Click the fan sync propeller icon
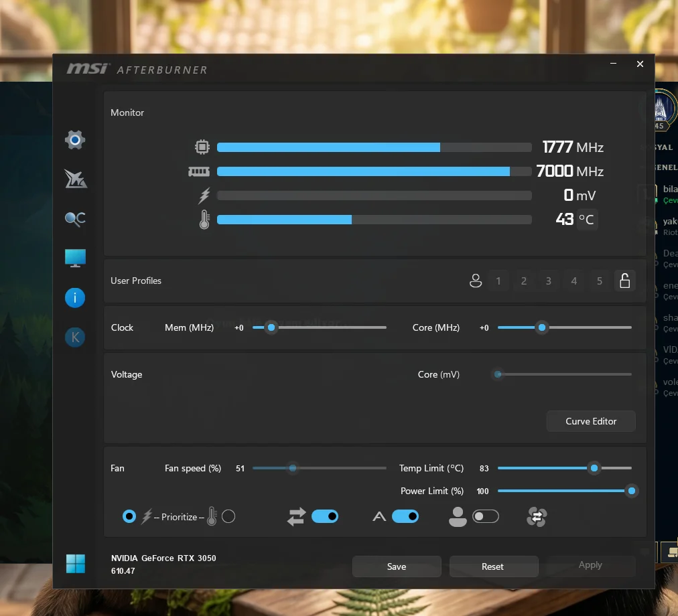Viewport: 678px width, 616px height. [x=537, y=517]
